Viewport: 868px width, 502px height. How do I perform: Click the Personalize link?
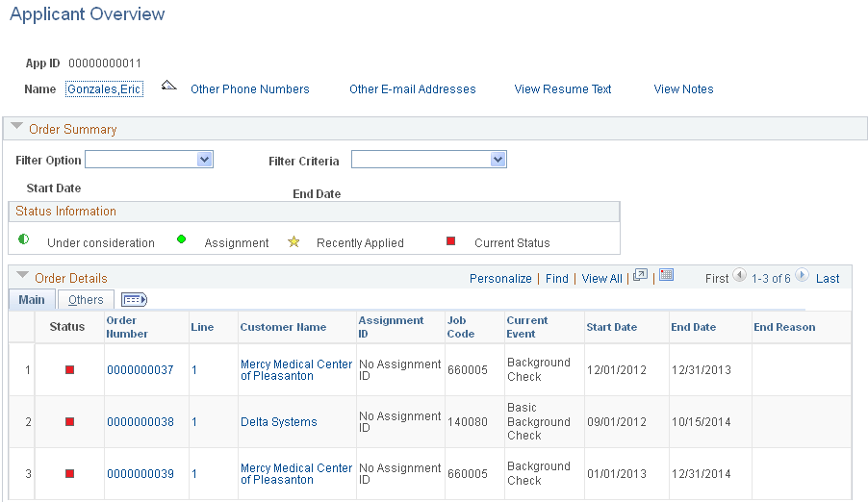500,278
